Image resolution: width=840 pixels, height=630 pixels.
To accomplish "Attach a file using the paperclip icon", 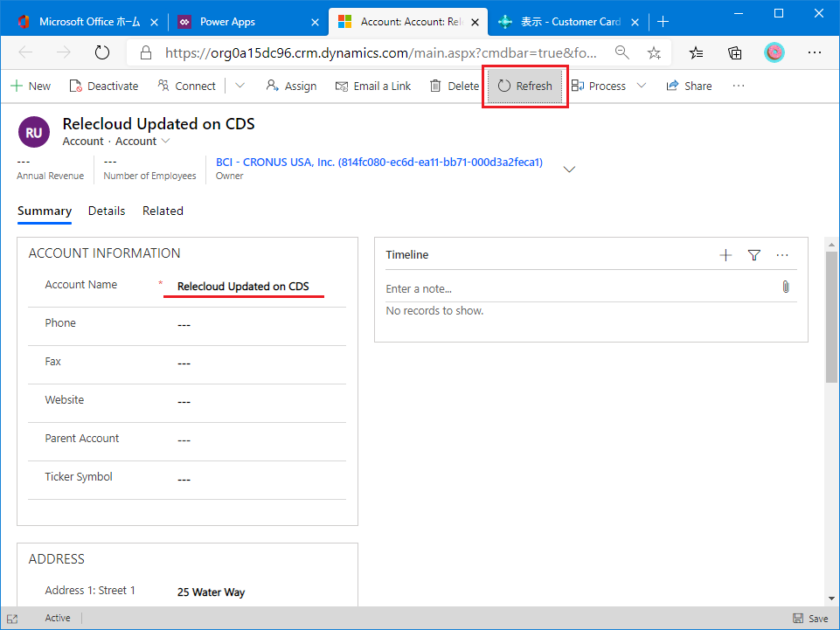I will pyautogui.click(x=785, y=287).
